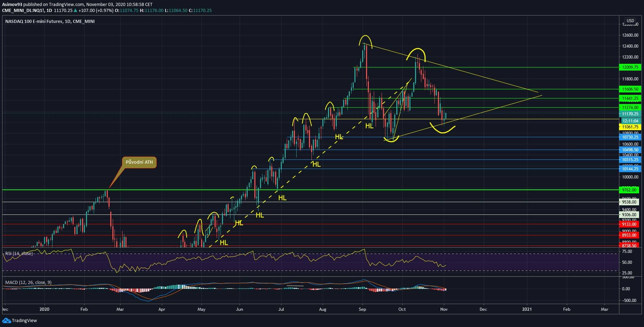Select the 10144.25 price level label
This screenshot has height=327, width=644.
(630, 169)
